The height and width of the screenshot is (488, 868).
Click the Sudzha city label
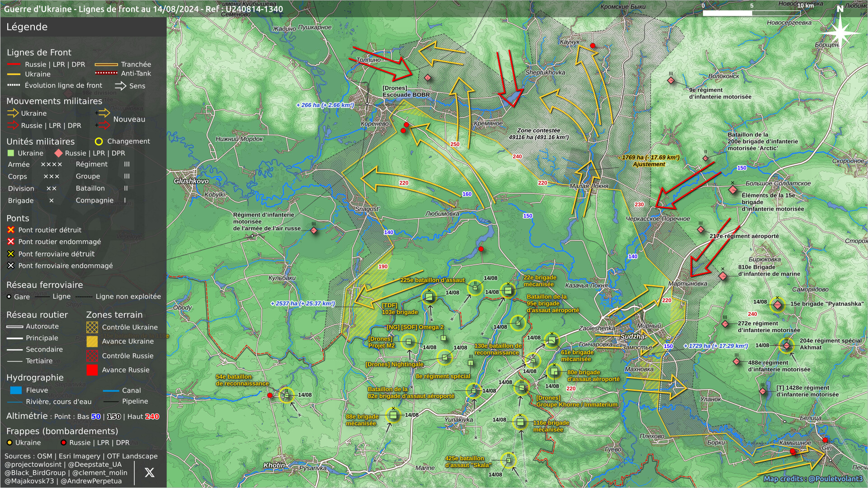point(632,337)
